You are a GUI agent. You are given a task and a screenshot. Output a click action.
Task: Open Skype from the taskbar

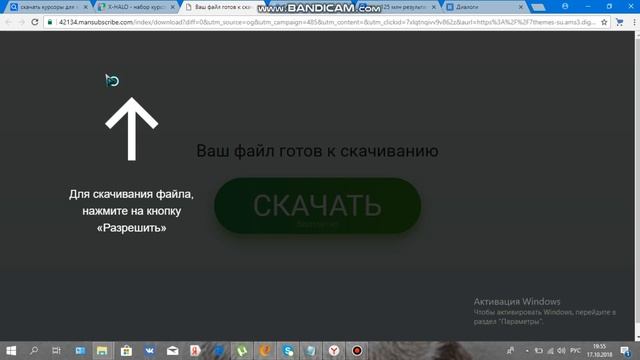tap(288, 351)
